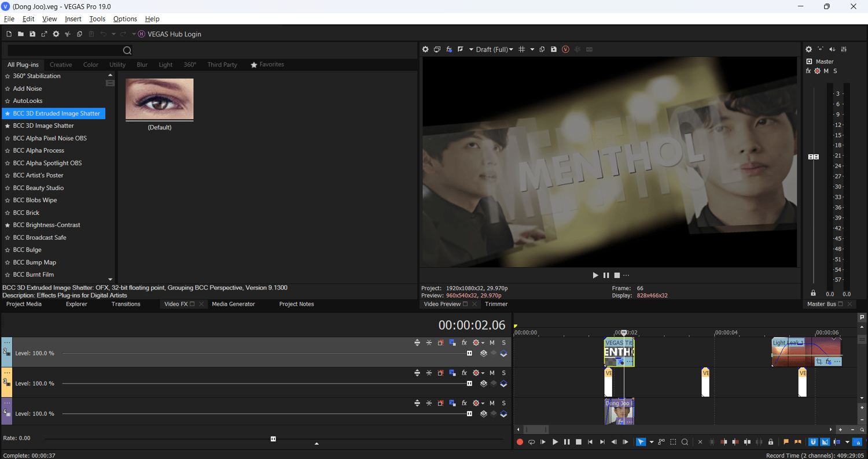Open the overlays grid icon in preview

[x=522, y=50]
